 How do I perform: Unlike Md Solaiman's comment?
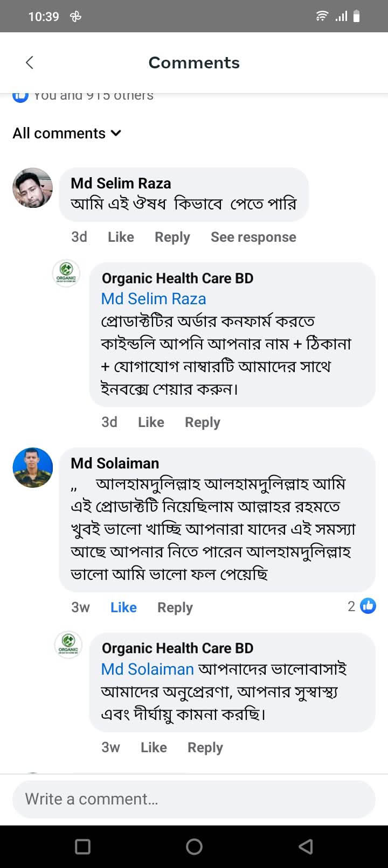click(123, 607)
